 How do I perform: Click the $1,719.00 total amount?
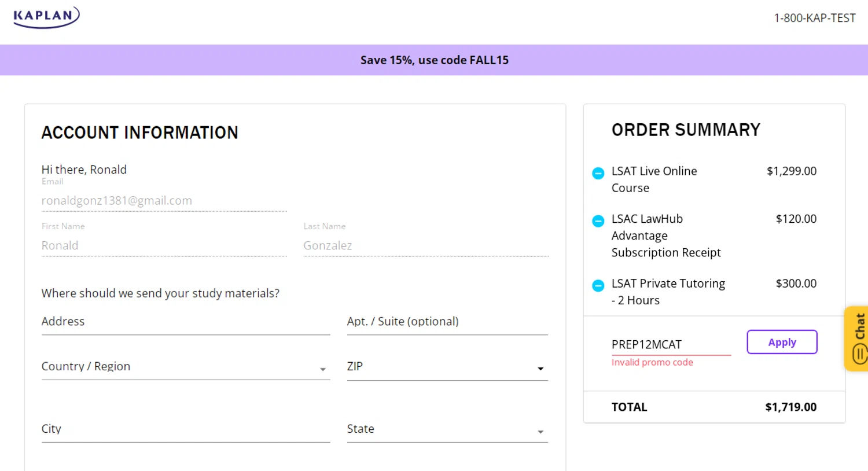pos(790,407)
